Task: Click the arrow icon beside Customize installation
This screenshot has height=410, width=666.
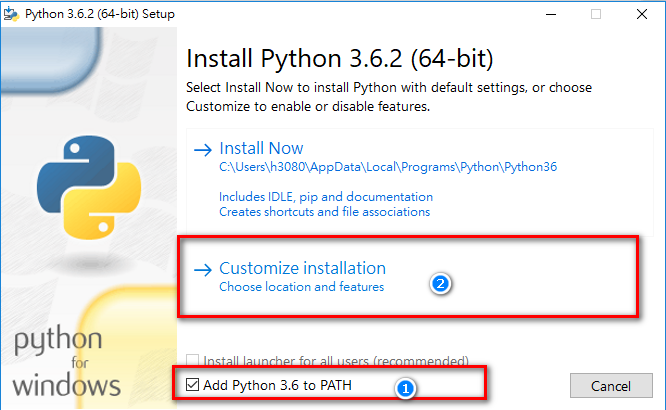Action: point(203,269)
